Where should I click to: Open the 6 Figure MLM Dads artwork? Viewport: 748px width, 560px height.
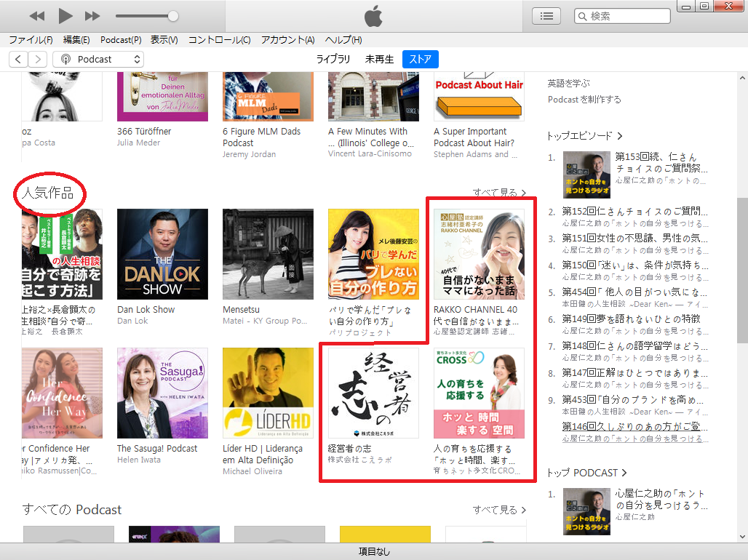tap(268, 97)
